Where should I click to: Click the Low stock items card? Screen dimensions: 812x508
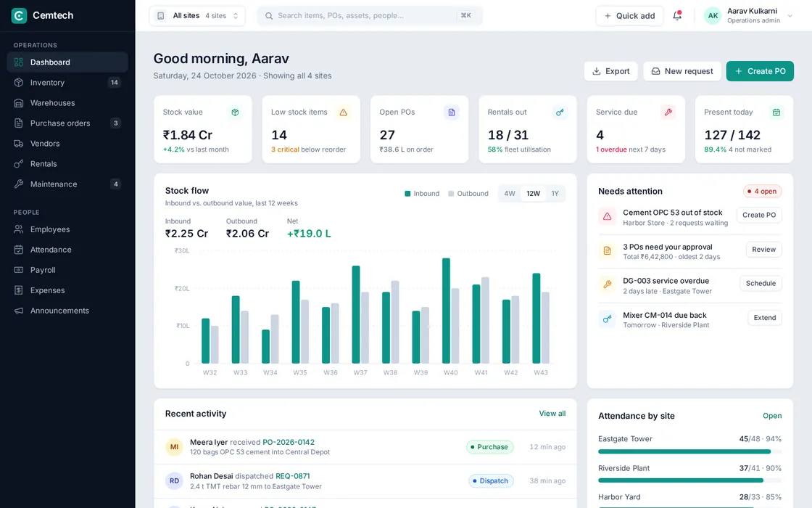coord(311,129)
